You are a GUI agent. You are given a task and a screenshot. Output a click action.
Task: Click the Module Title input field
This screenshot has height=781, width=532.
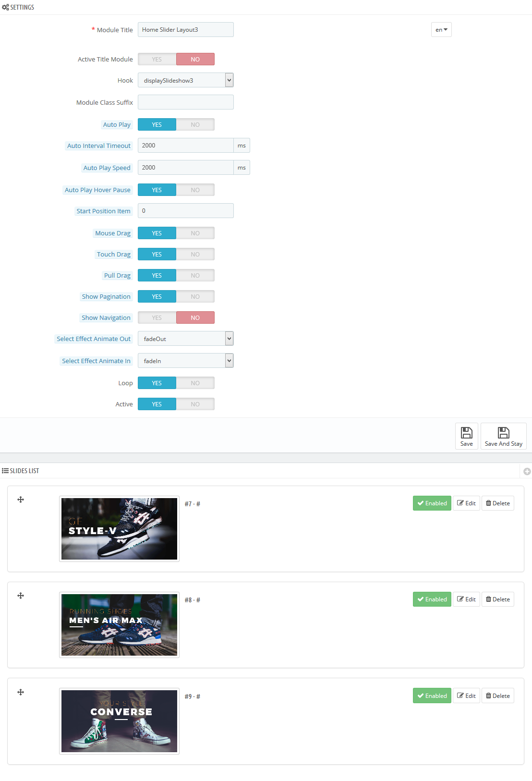tap(186, 30)
